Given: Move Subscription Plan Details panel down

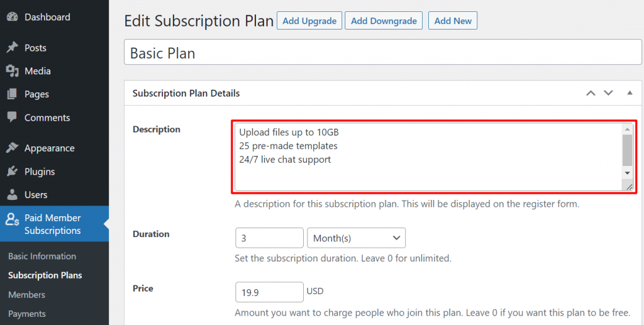Looking at the screenshot, I should (x=608, y=93).
